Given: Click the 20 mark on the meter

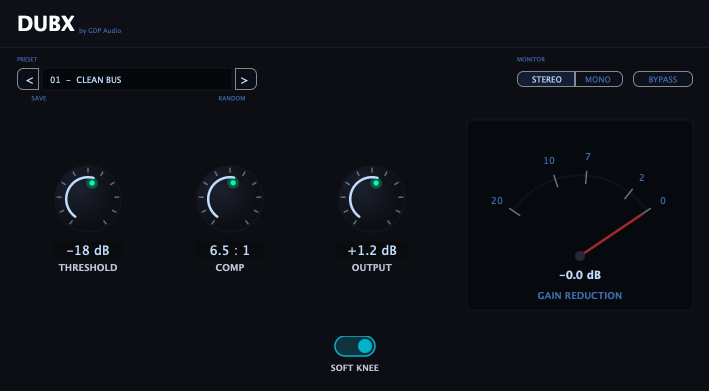Looking at the screenshot, I should 497,201.
